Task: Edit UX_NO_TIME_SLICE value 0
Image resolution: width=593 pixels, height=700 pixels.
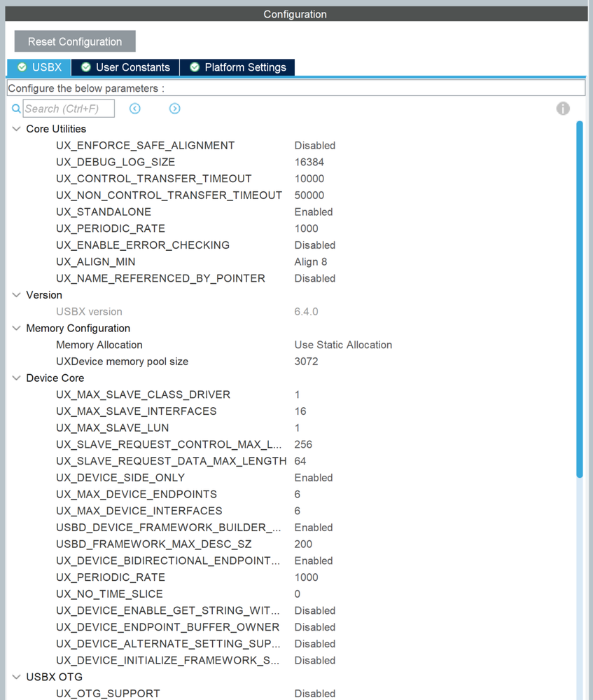Action: pyautogui.click(x=297, y=594)
